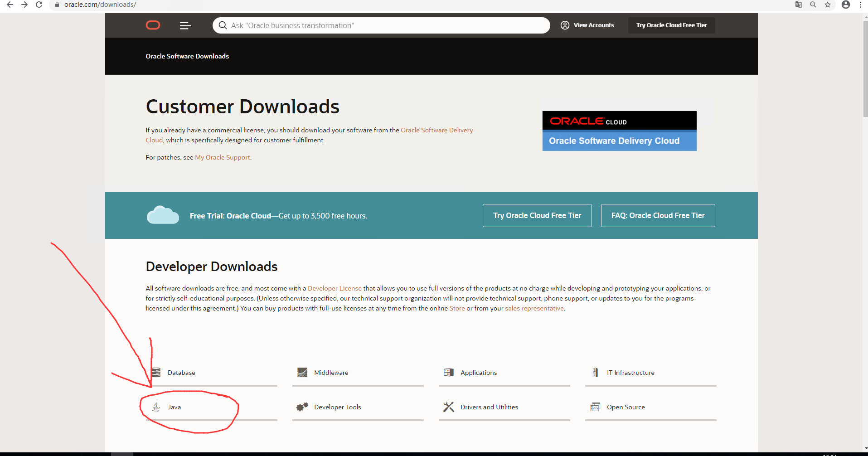Click Try Oracle Cloud Free Tier banner button
This screenshot has width=868, height=456.
tap(537, 215)
